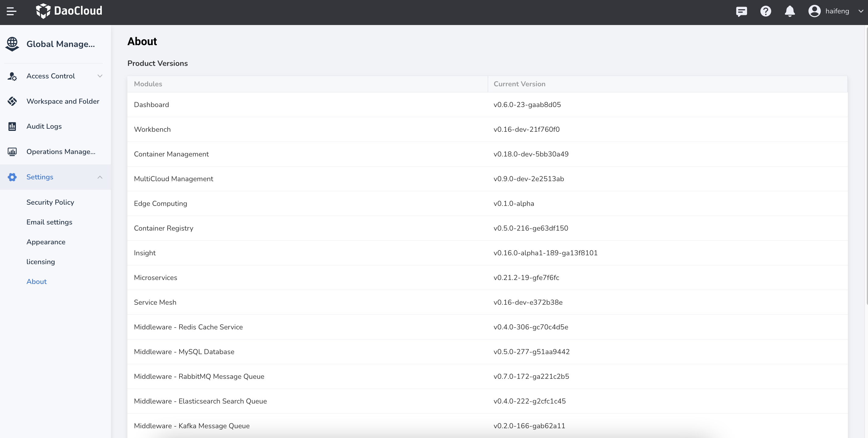Select the MultiCloud Management module name
The width and height of the screenshot is (868, 438).
point(173,179)
